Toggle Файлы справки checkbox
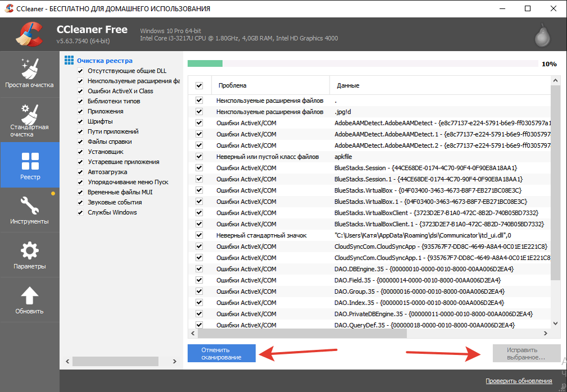This screenshot has width=567, height=392. pos(80,142)
